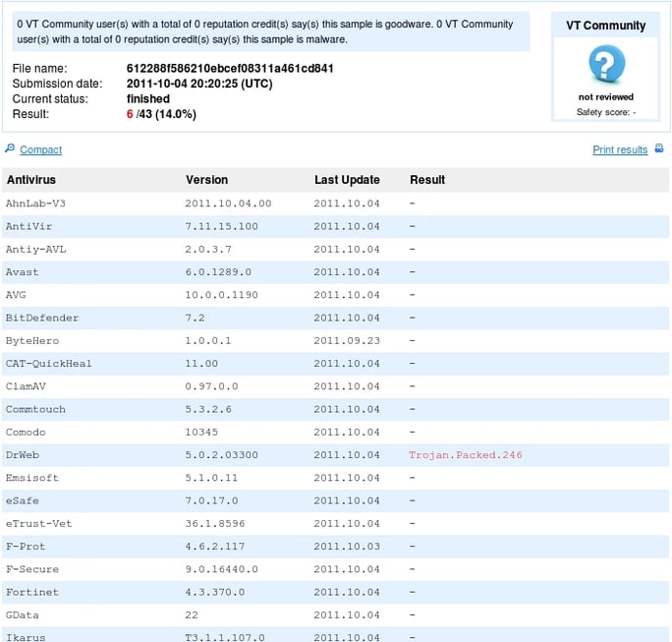672x642 pixels.
Task: Click the Compact view link
Action: coord(40,150)
